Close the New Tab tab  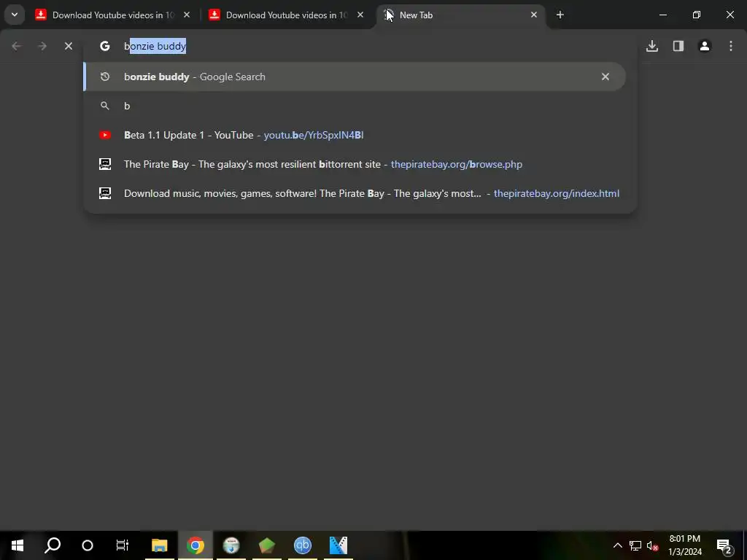click(x=533, y=15)
